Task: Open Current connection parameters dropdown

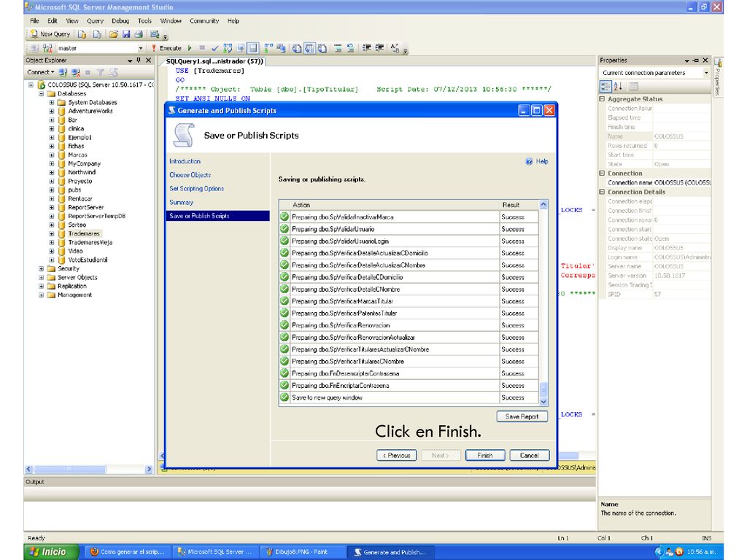Action: pyautogui.click(x=705, y=73)
